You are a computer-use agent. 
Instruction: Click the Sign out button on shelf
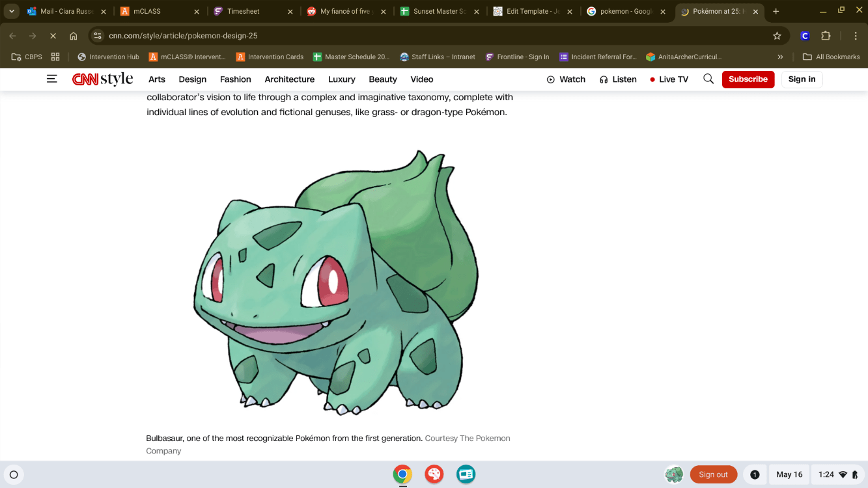click(x=714, y=474)
